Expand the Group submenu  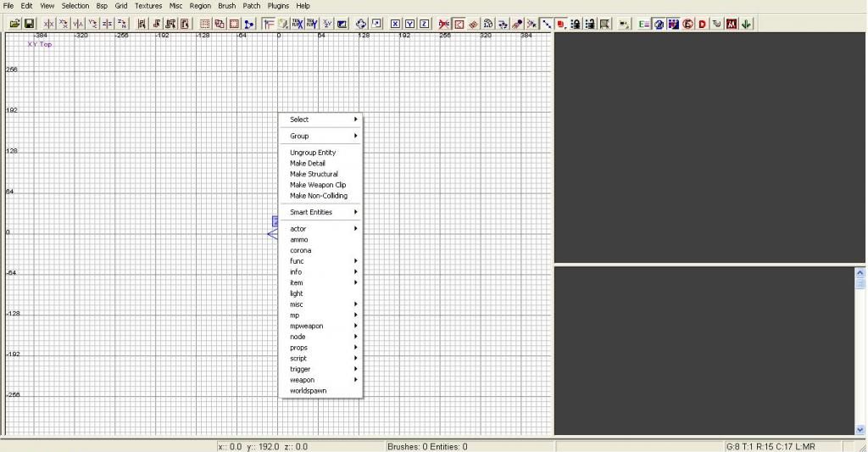(320, 137)
